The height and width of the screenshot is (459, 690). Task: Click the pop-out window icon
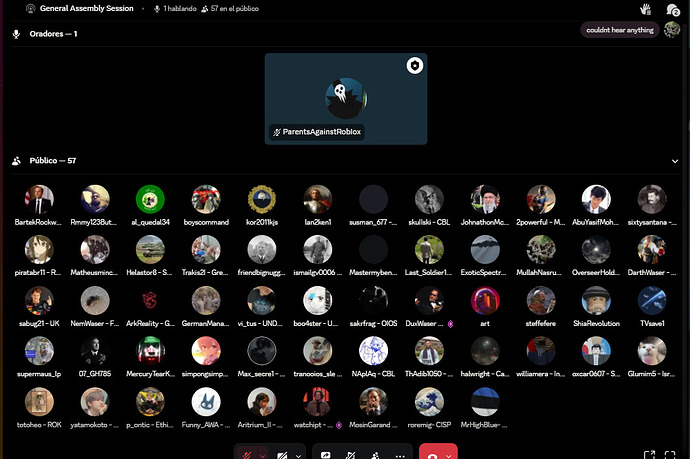pyautogui.click(x=649, y=455)
